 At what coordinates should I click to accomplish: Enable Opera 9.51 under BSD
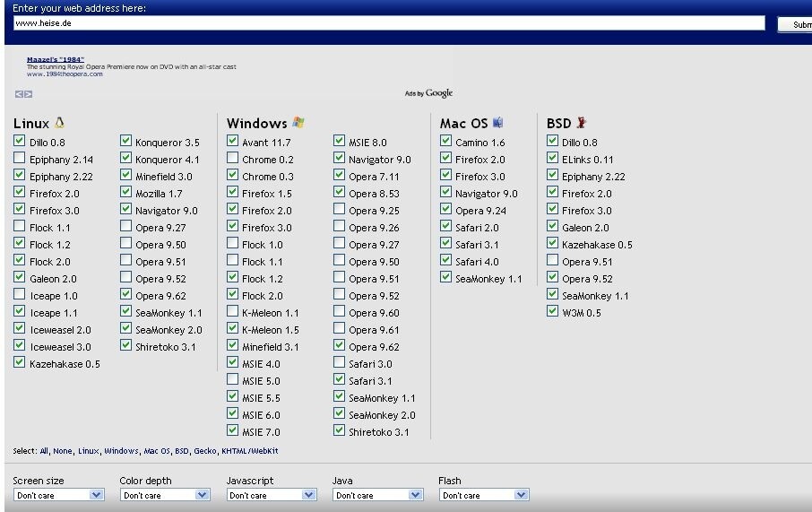(x=553, y=260)
